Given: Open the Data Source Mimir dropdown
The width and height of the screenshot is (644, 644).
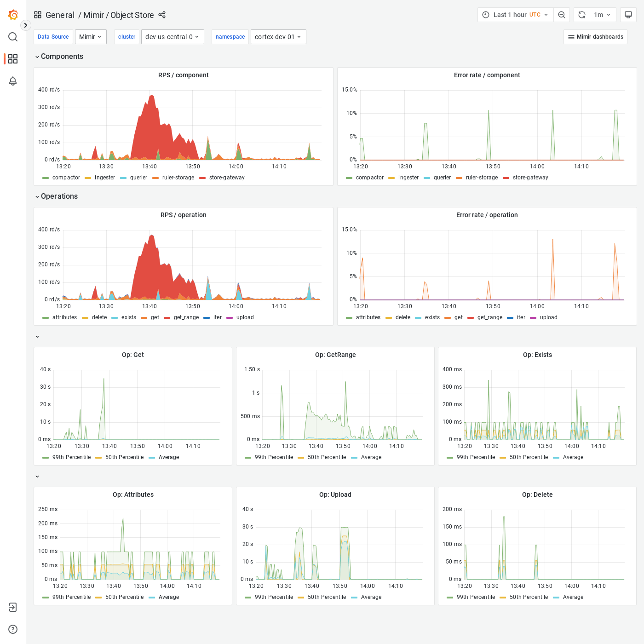Looking at the screenshot, I should coord(90,37).
